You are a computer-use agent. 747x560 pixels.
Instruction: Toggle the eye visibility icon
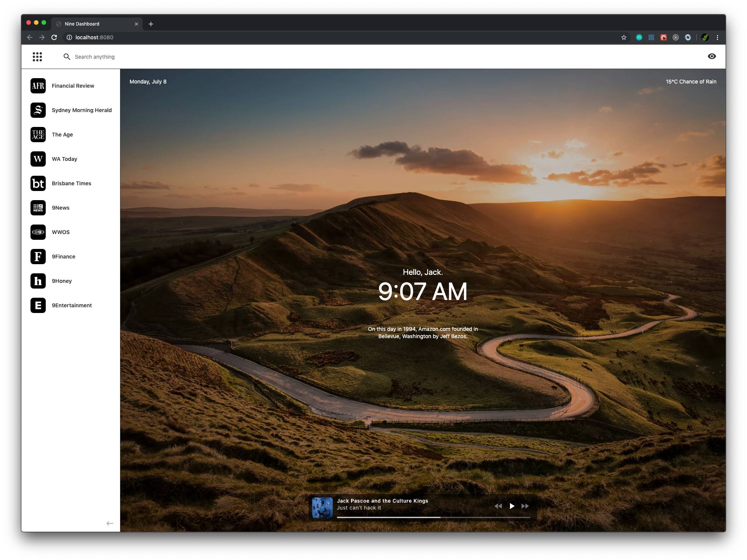(x=712, y=56)
